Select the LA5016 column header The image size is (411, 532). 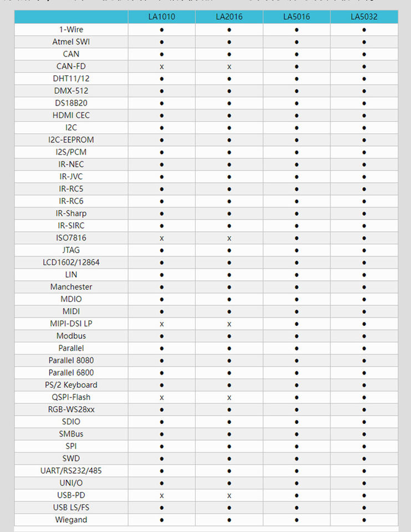click(x=297, y=17)
